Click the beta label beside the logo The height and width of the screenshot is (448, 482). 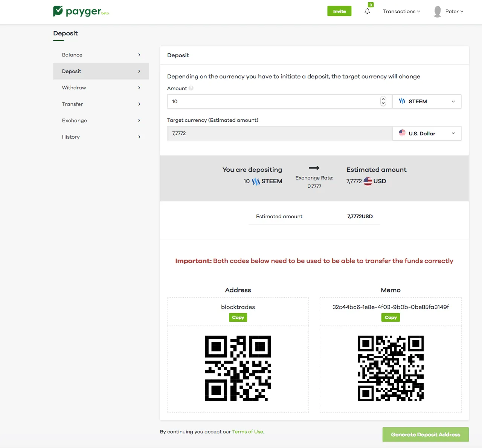click(x=105, y=13)
